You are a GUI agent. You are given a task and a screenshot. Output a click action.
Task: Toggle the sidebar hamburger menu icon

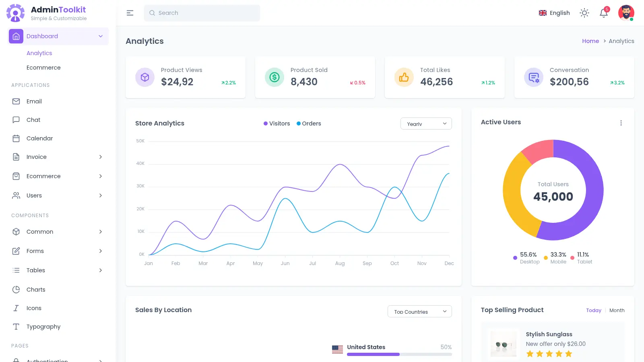point(130,13)
